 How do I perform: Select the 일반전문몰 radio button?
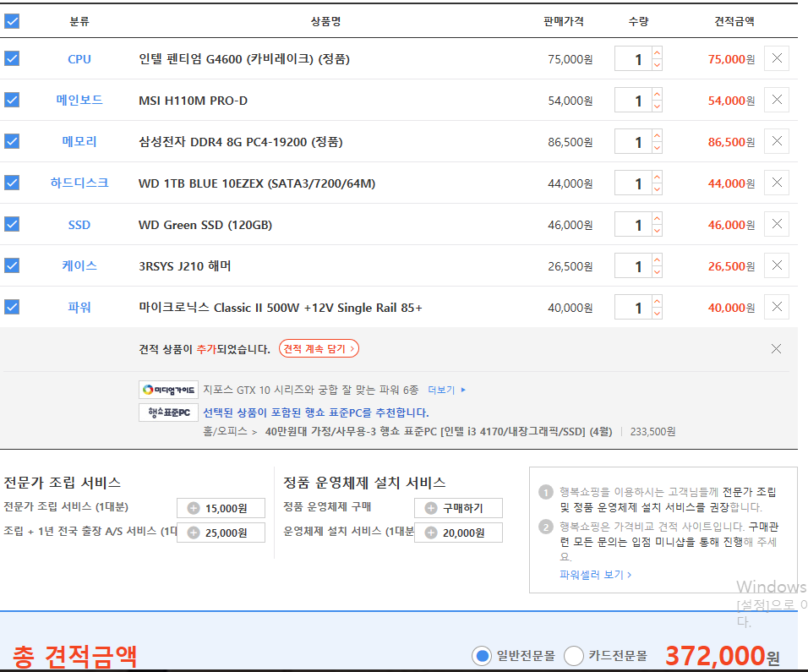tap(482, 656)
